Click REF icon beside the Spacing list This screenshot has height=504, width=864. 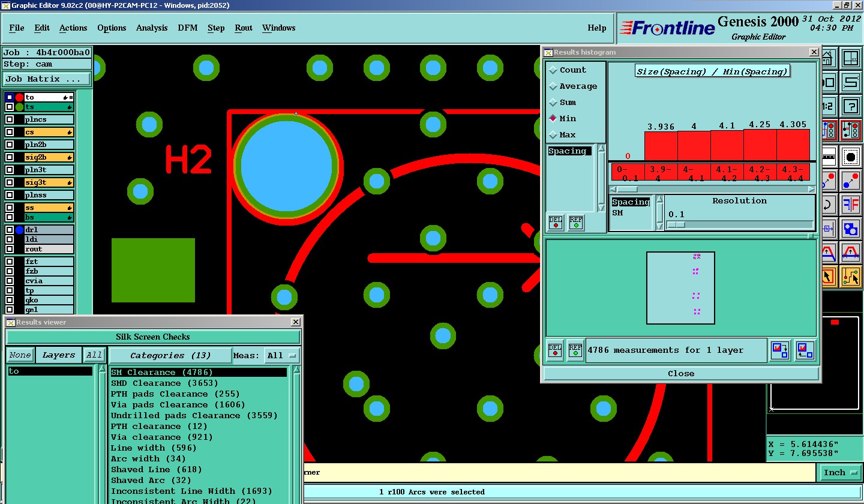point(576,223)
